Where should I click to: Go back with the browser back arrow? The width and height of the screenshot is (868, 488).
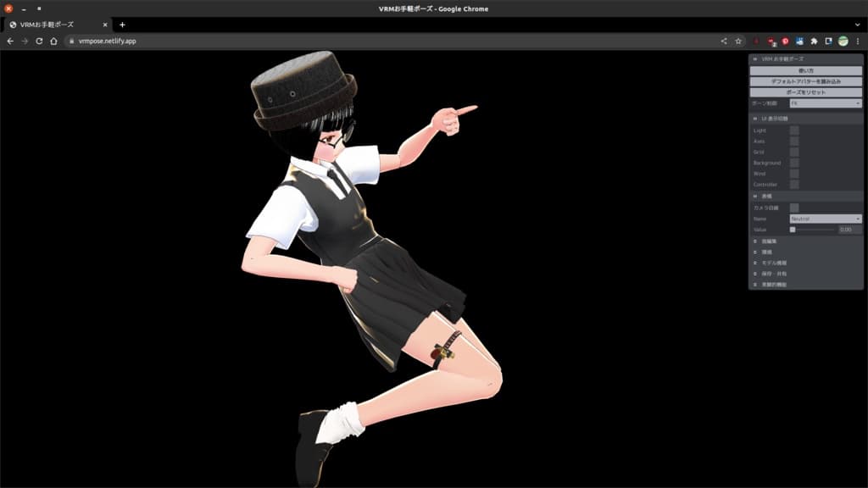click(x=10, y=41)
